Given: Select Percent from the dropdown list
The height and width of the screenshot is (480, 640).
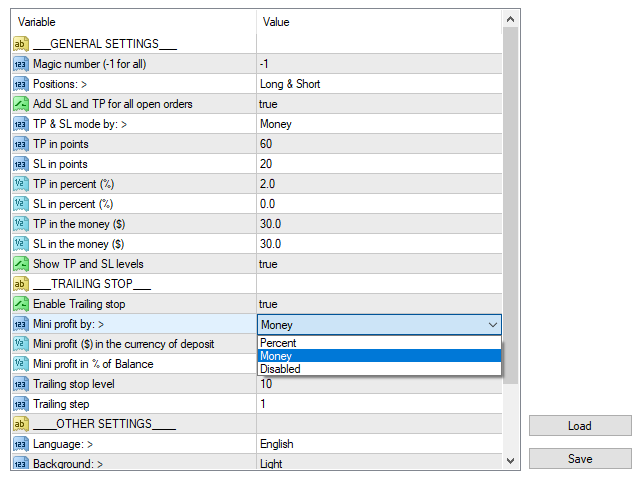Looking at the screenshot, I should pyautogui.click(x=379, y=343).
